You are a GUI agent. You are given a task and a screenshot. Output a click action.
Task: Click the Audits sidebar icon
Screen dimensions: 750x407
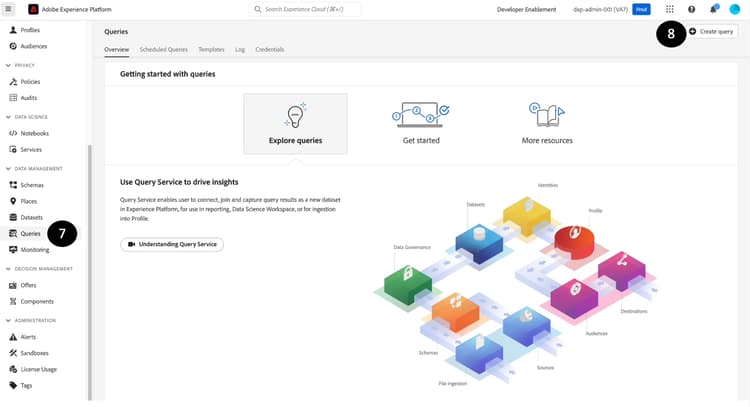pos(13,98)
